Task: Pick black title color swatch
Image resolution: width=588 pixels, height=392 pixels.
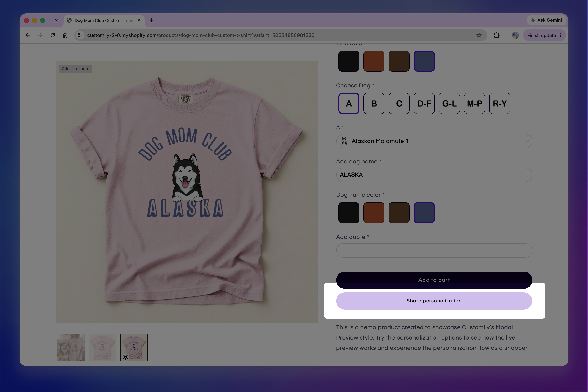Action: tap(349, 61)
